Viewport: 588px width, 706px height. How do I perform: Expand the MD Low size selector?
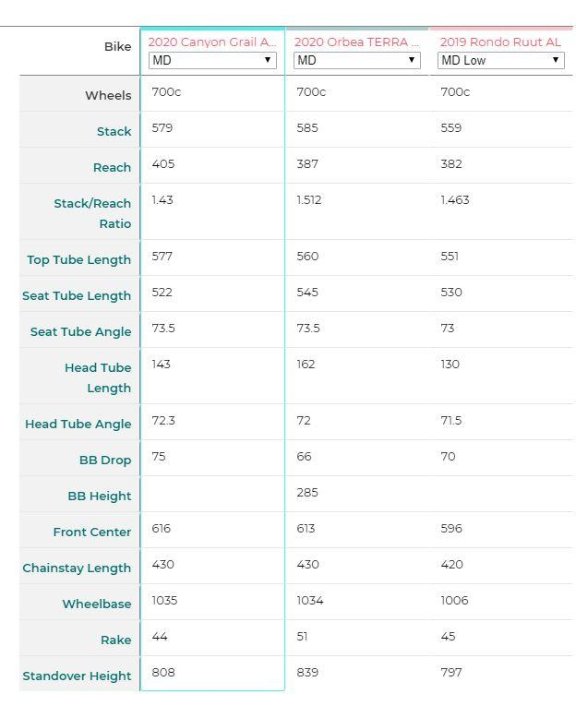tap(500, 60)
